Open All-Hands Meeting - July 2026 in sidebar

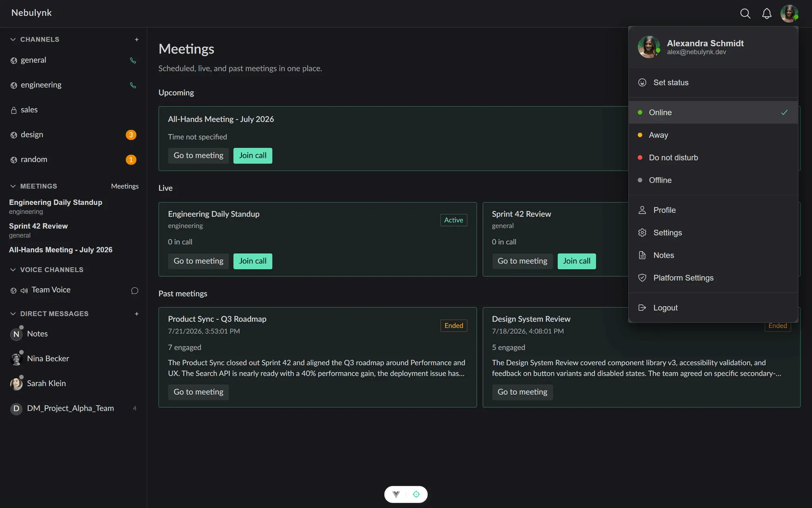(x=61, y=250)
